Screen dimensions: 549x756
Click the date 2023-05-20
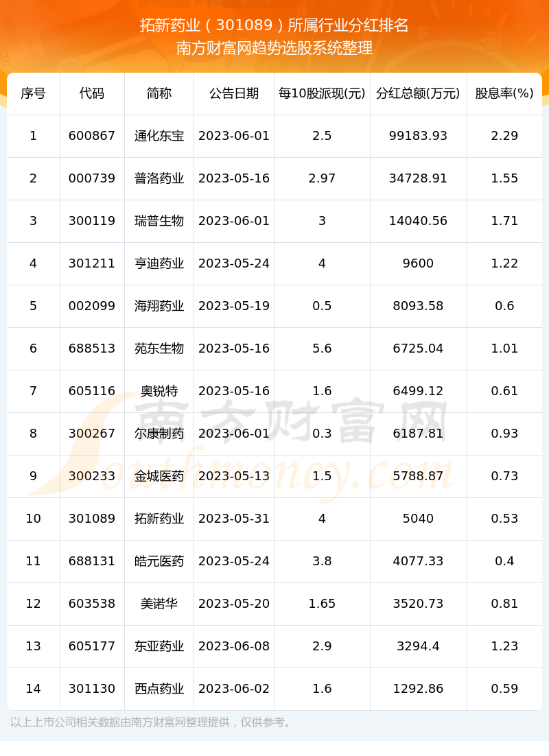coord(234,603)
